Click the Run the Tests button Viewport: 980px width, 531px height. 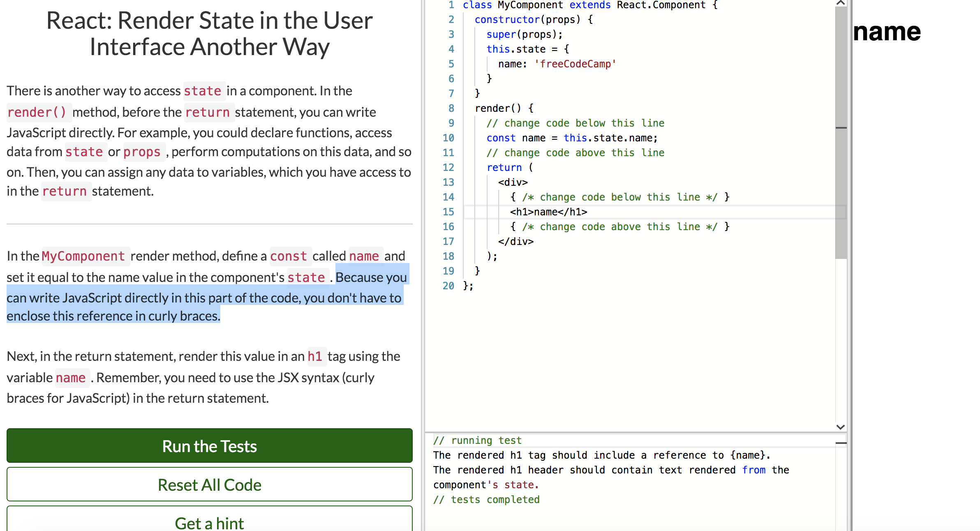coord(209,446)
